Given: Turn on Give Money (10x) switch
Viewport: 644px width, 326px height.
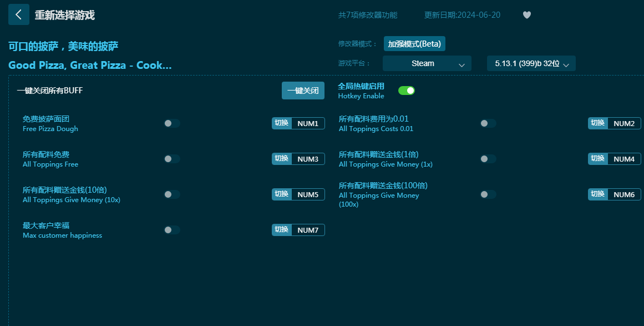Looking at the screenshot, I should [x=172, y=194].
